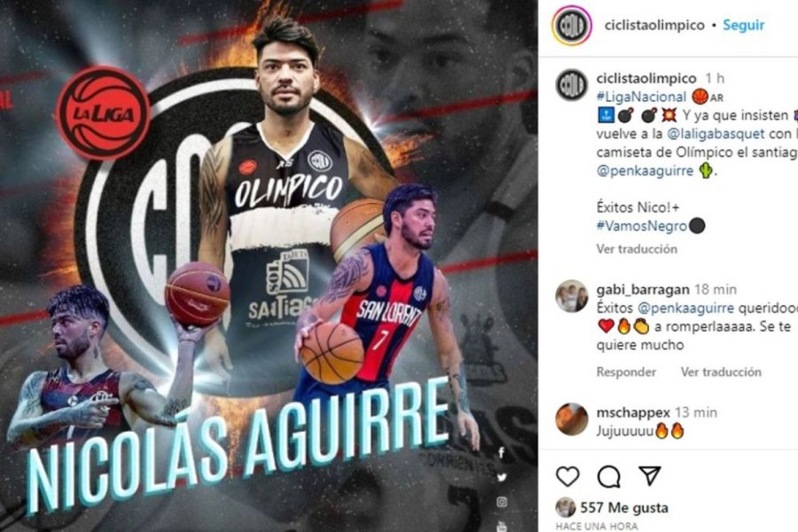Click small liker avatar beside 557 Me gusta
This screenshot has width=798, height=532.
click(x=565, y=507)
